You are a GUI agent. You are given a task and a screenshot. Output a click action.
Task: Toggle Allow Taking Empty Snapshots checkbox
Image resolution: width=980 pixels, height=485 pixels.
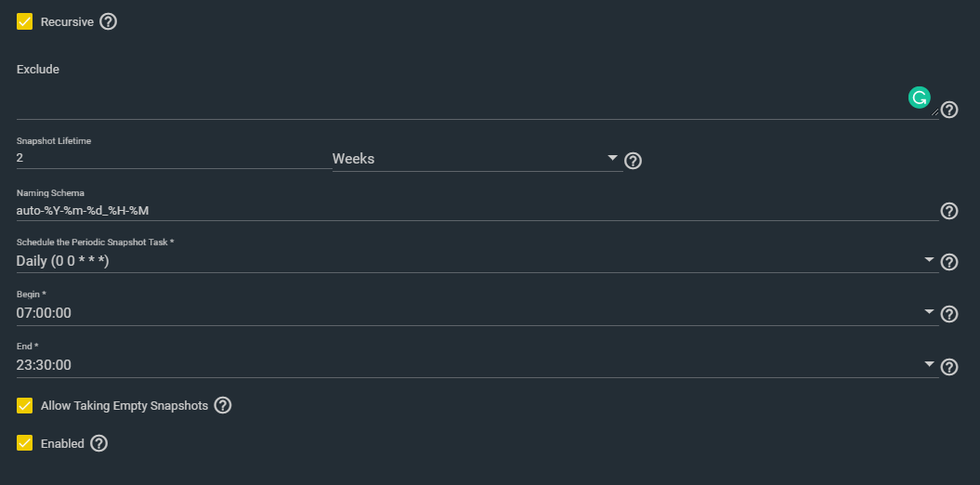[x=24, y=406]
